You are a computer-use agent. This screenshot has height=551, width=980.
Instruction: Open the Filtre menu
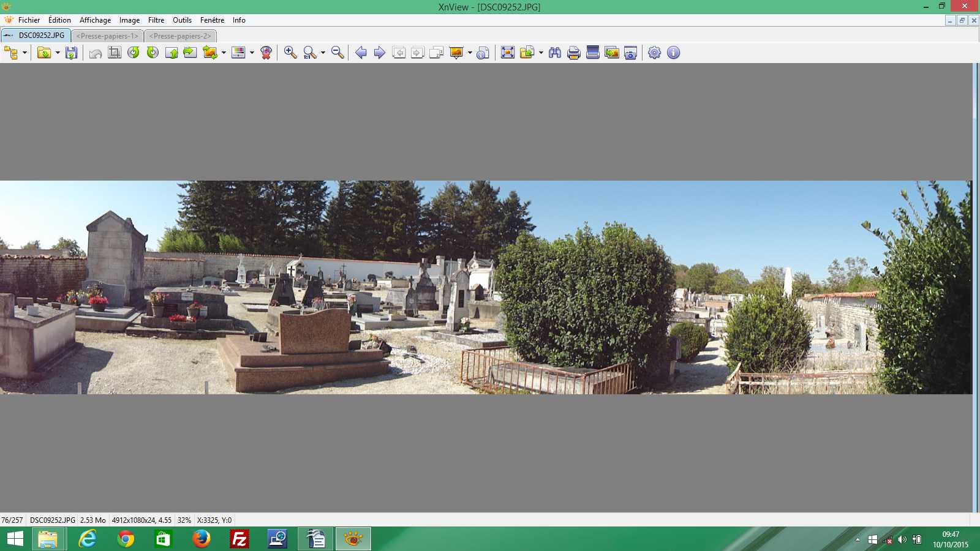pos(156,20)
